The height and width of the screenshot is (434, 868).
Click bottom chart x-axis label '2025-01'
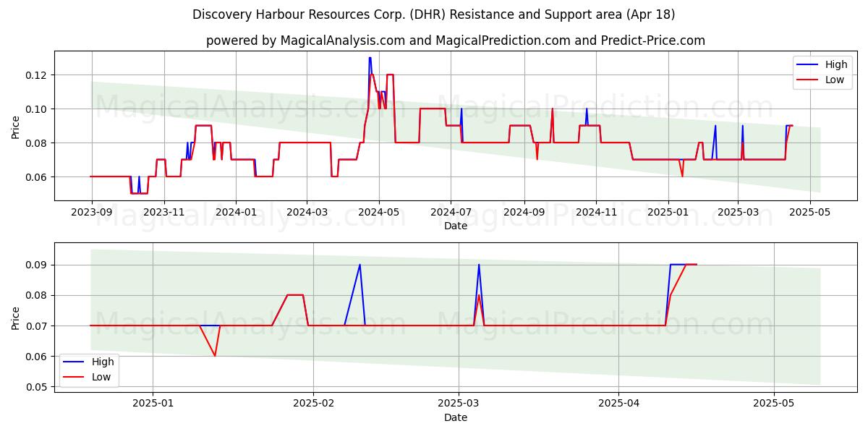coord(153,404)
